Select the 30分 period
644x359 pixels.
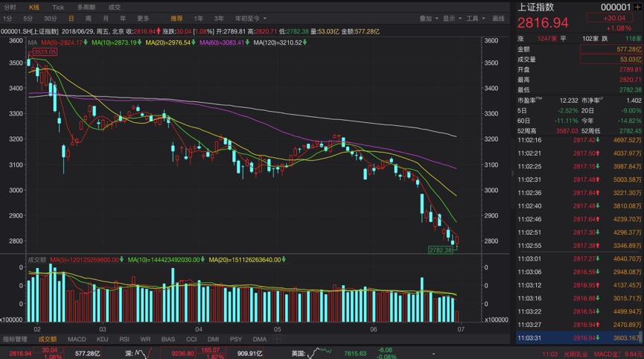(x=50, y=19)
